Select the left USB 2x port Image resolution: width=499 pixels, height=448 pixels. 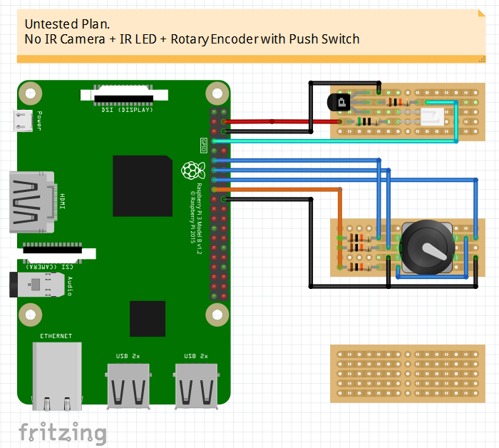click(128, 386)
